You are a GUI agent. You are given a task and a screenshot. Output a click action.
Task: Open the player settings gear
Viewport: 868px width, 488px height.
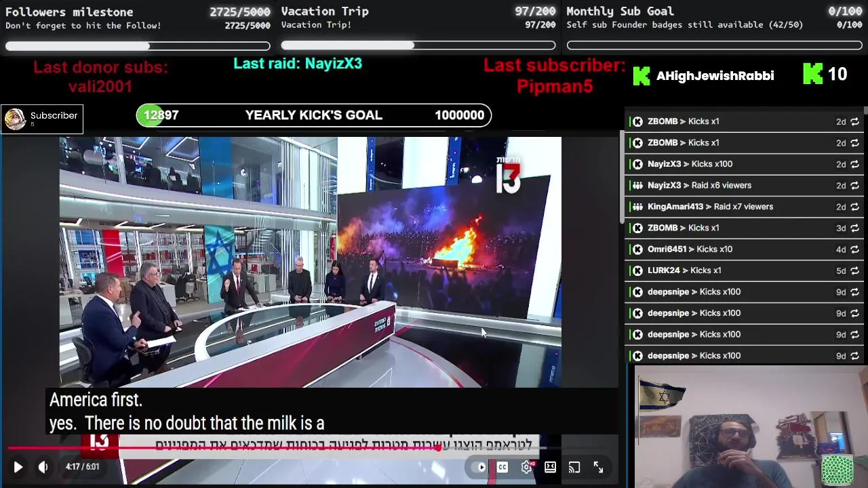pos(526,467)
